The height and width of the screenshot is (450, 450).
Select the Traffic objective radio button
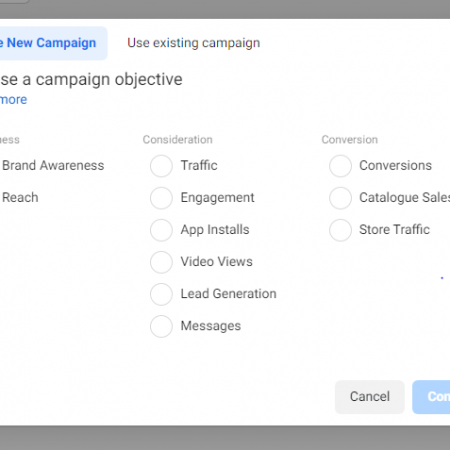point(161,166)
